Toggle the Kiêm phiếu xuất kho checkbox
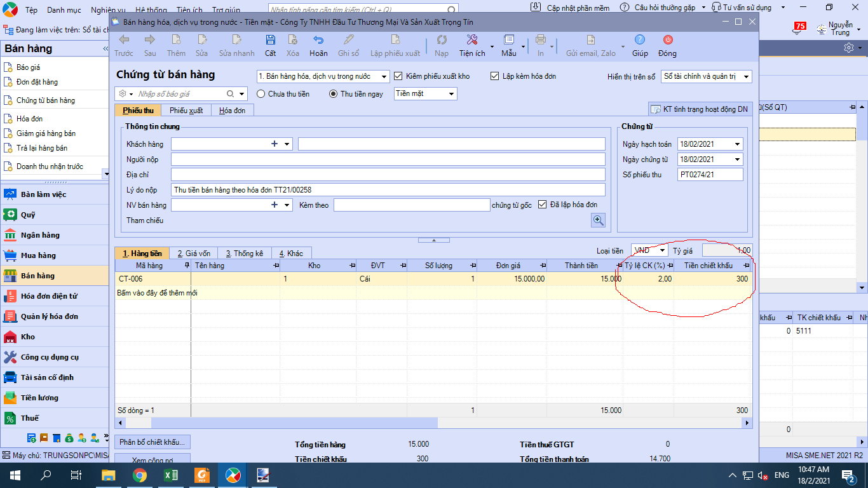868x488 pixels. [x=398, y=76]
